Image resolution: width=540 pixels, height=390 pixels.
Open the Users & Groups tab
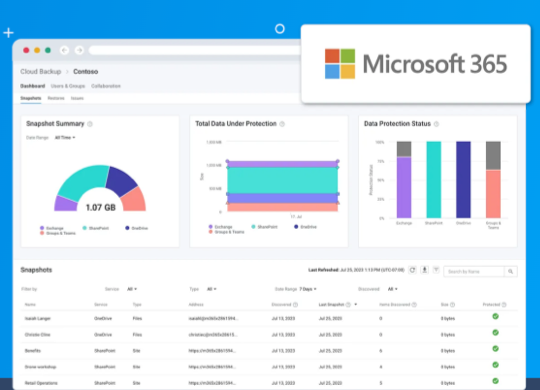point(68,86)
